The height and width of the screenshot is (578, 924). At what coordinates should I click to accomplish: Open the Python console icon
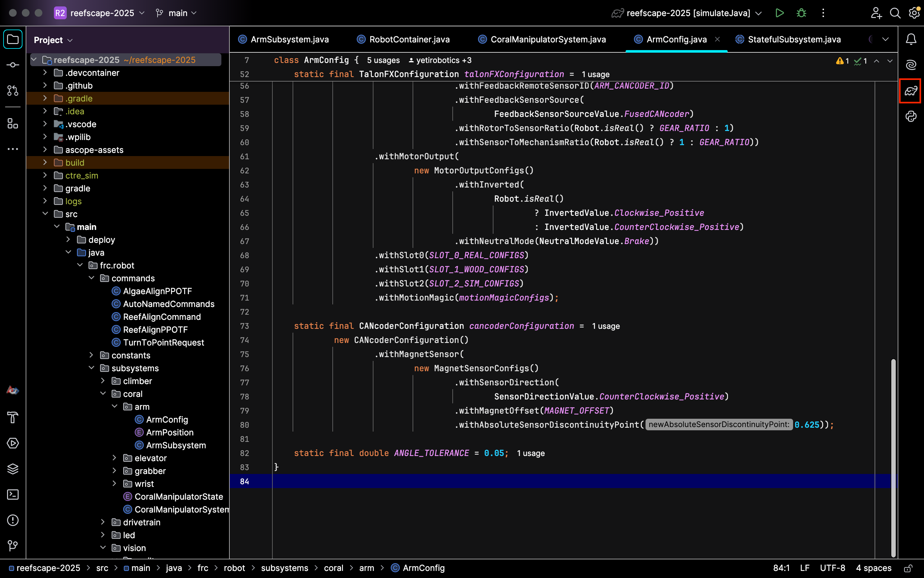pos(911,116)
